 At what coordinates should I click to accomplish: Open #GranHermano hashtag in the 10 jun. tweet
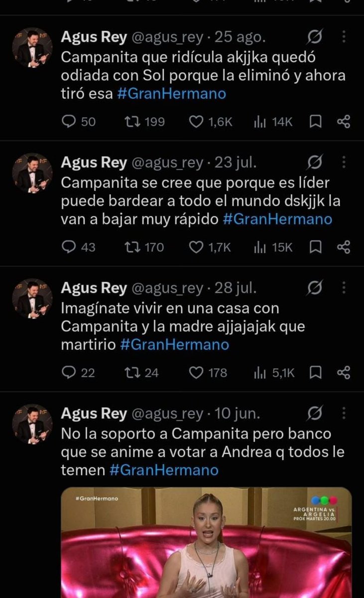pyautogui.click(x=164, y=470)
